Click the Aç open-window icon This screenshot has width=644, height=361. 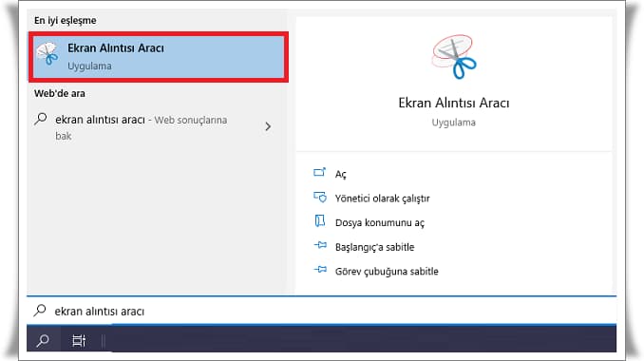(319, 172)
